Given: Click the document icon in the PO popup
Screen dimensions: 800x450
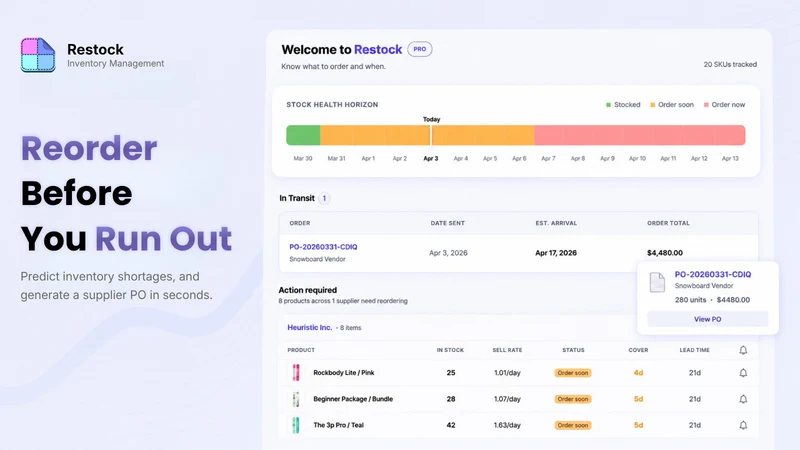Looking at the screenshot, I should pyautogui.click(x=657, y=282).
